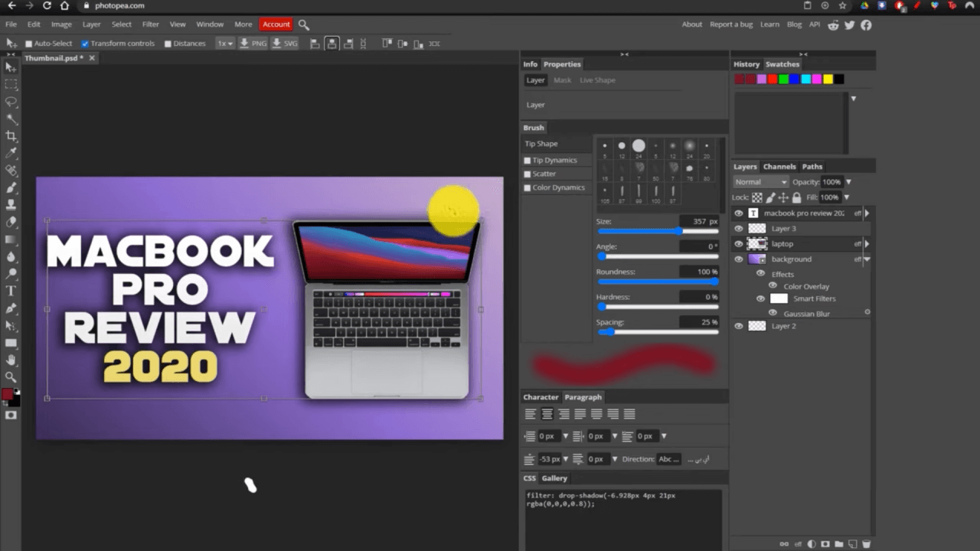
Task: Enable Tip Dynamics checkbox
Action: [x=527, y=161]
